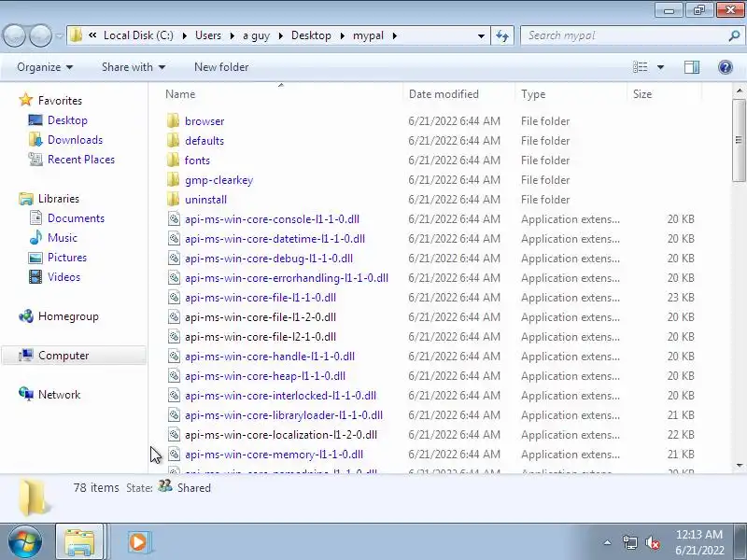This screenshot has height=560, width=747.
Task: Select the api-ms-win-core-datetime-l1-1-0.dll file icon
Action: coord(174,239)
